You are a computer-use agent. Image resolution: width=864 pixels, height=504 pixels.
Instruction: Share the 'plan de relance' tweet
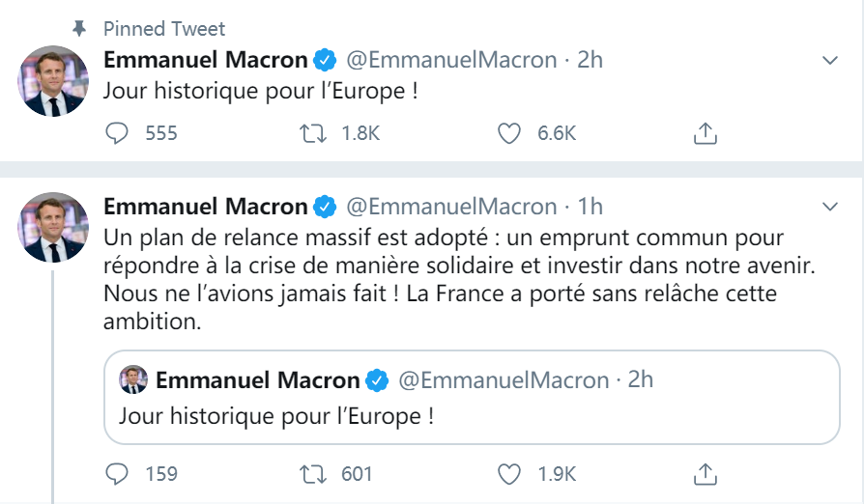click(x=706, y=473)
